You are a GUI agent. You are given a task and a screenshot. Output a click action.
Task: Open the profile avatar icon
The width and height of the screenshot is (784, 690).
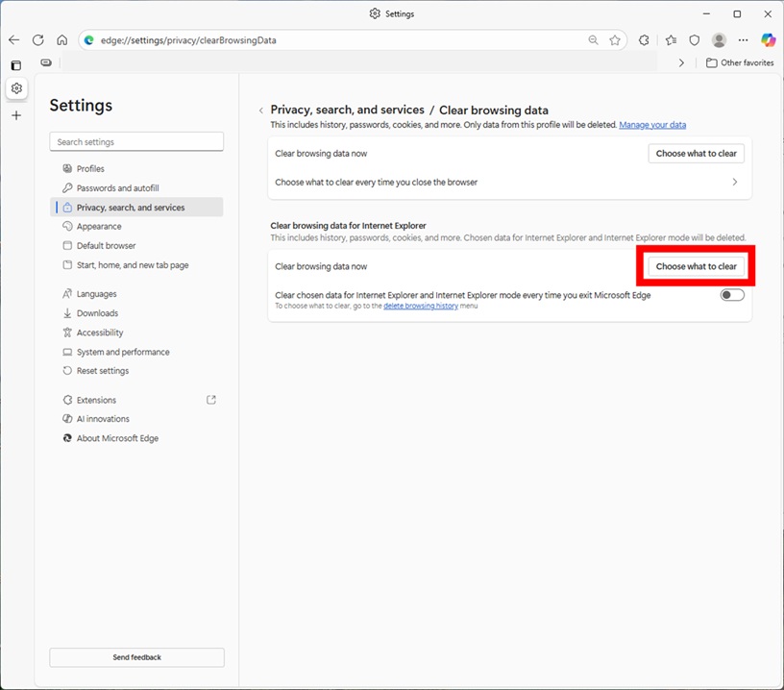click(x=719, y=40)
